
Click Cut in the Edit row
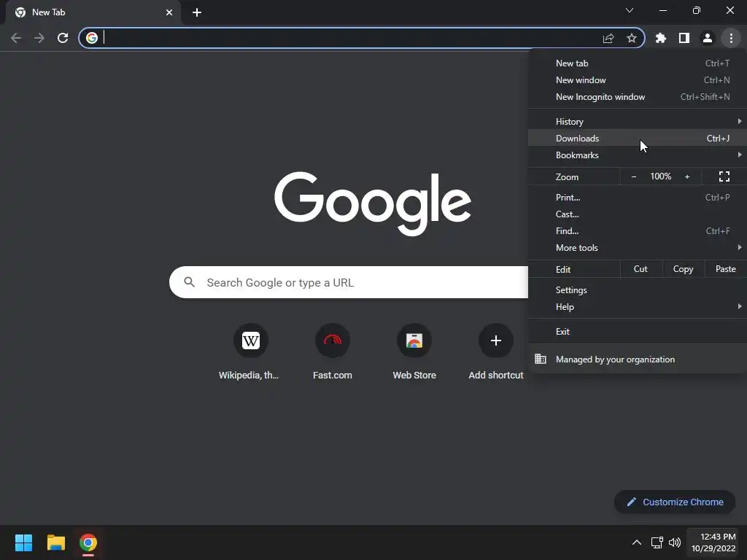[640, 269]
